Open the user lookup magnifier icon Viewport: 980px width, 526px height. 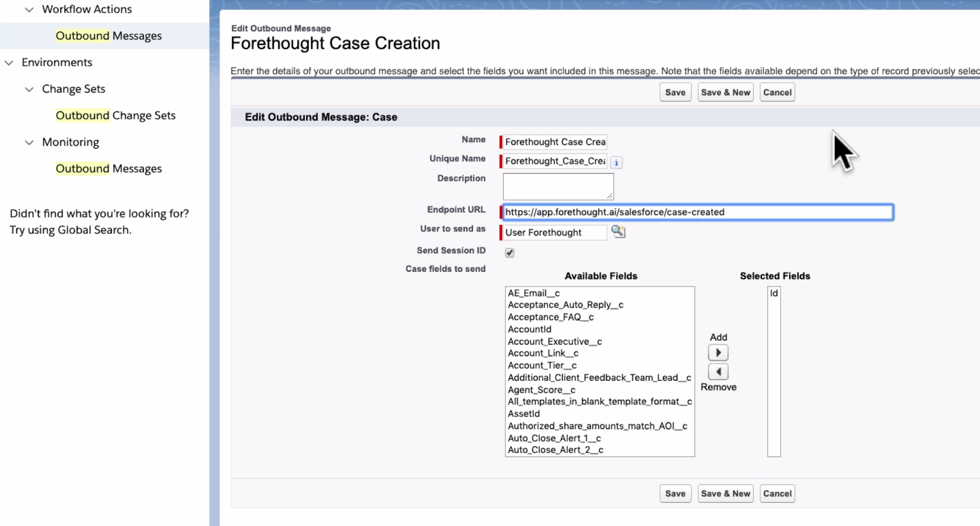618,231
